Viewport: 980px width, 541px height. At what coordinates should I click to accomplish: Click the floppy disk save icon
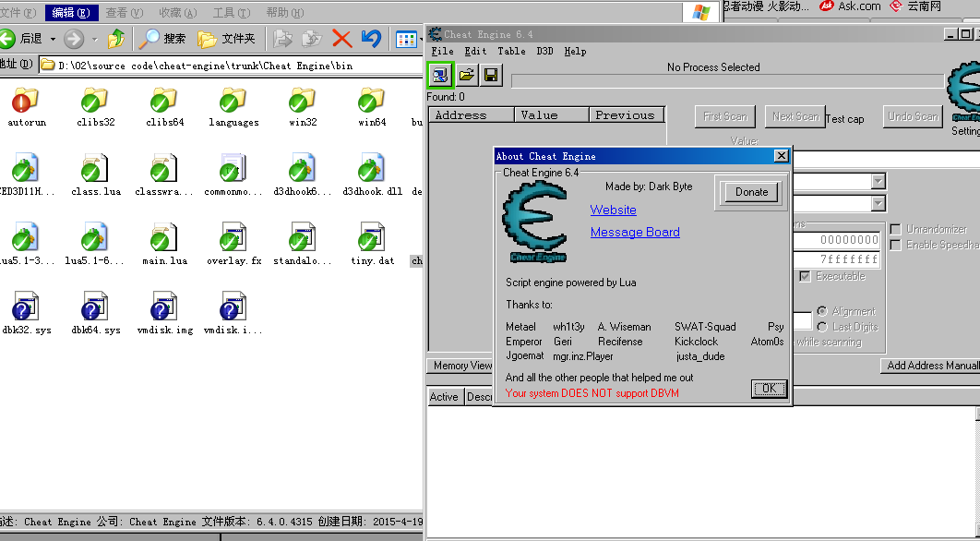(x=491, y=75)
